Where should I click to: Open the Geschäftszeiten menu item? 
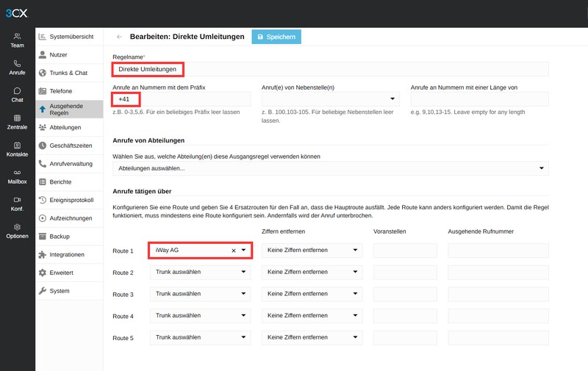click(69, 145)
